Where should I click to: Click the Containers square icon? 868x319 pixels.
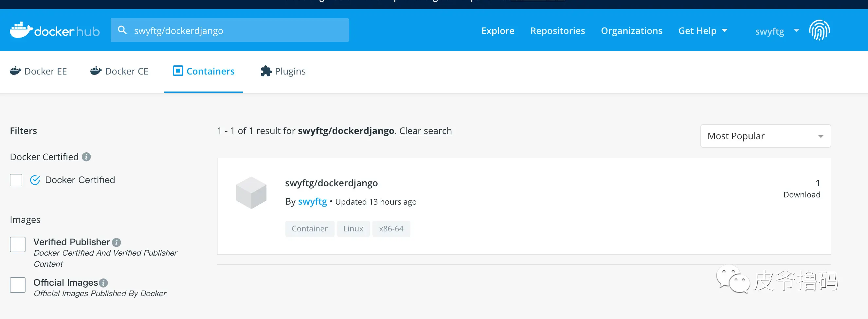[178, 71]
